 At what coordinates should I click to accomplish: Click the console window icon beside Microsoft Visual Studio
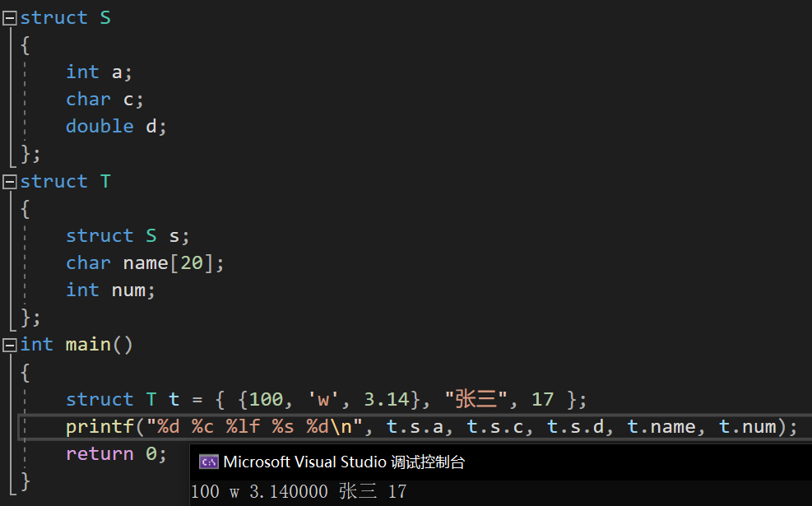[209, 462]
